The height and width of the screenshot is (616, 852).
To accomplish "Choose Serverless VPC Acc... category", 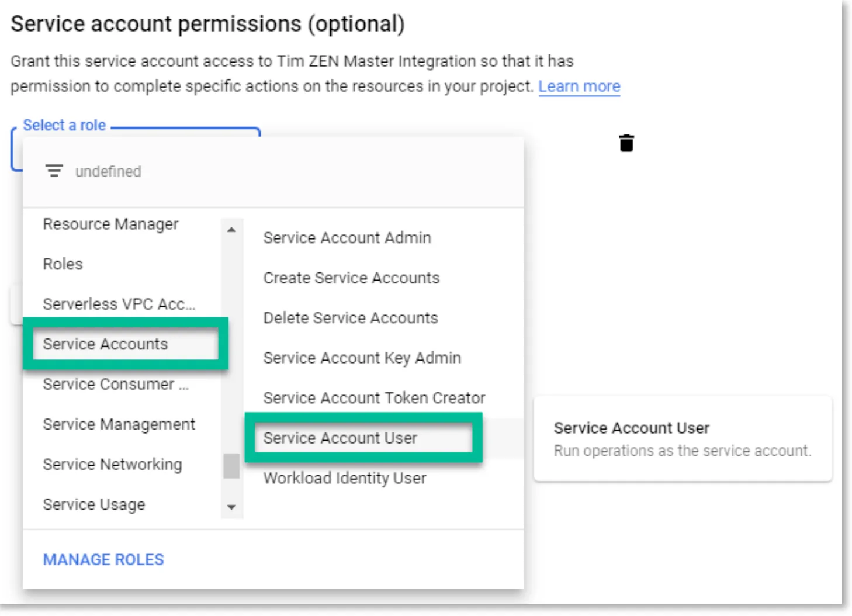I will click(119, 304).
